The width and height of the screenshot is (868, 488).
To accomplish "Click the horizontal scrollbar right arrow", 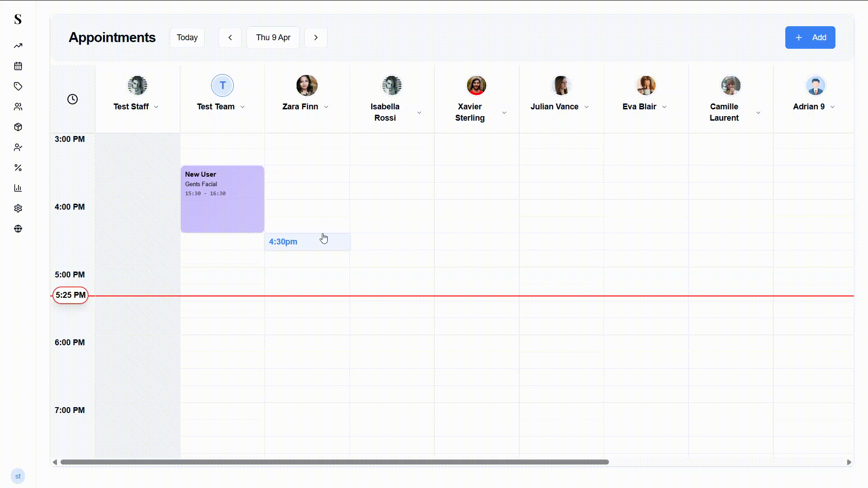I will (x=849, y=462).
